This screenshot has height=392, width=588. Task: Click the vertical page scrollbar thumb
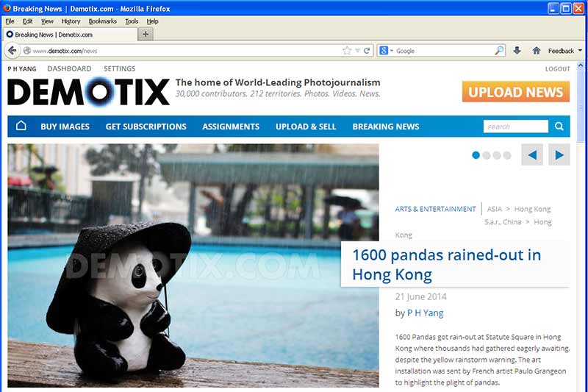click(581, 107)
